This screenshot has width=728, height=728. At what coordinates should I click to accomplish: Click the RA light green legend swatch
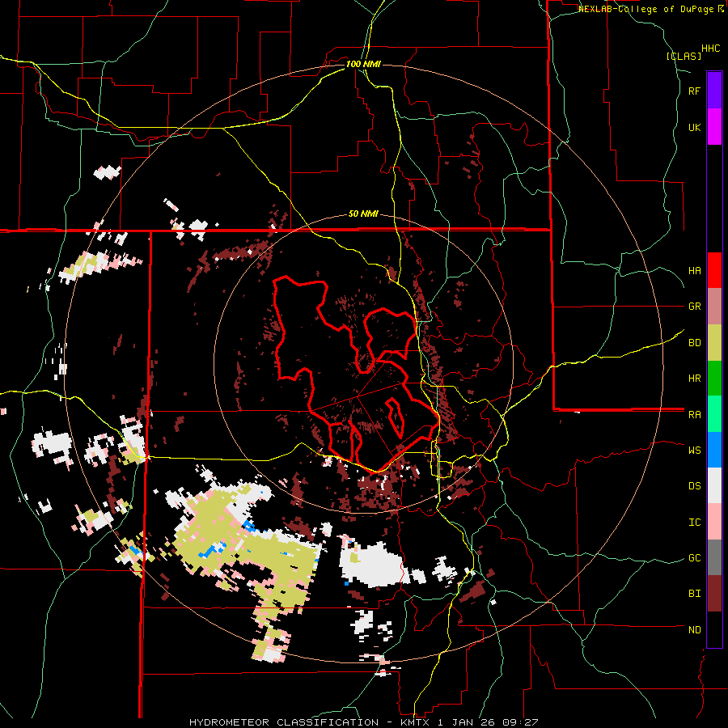click(714, 414)
